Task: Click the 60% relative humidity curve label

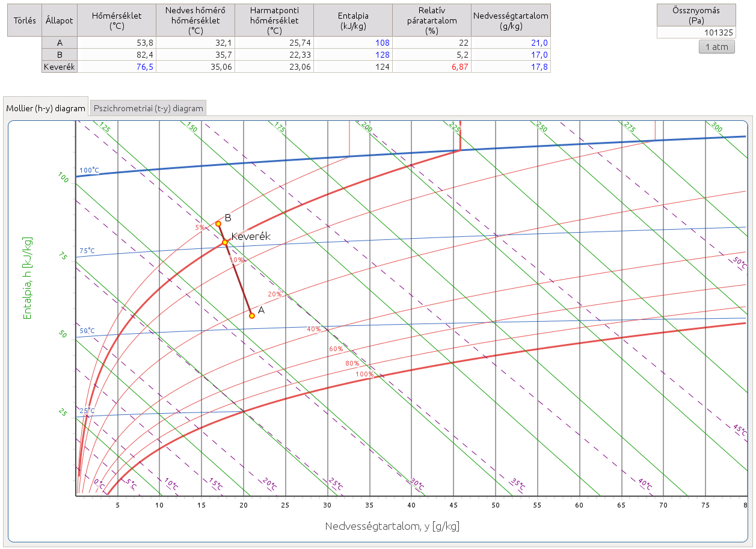Action: 336,349
